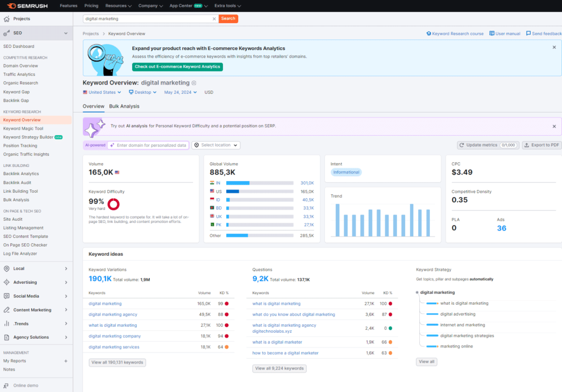Viewport: 562px width, 392px height.
Task: Click the User manual book icon
Action: (492, 33)
